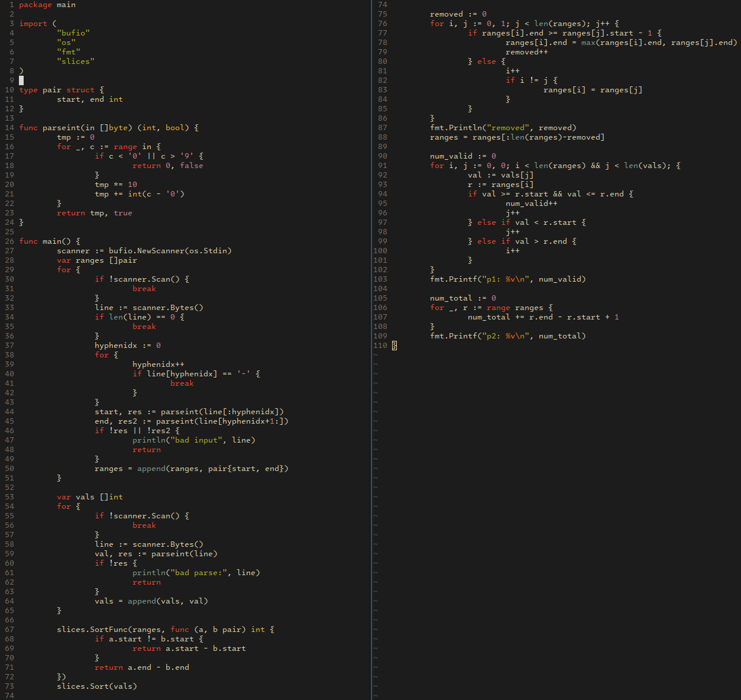
Task: Click line number 110 in right pane
Action: tap(380, 346)
